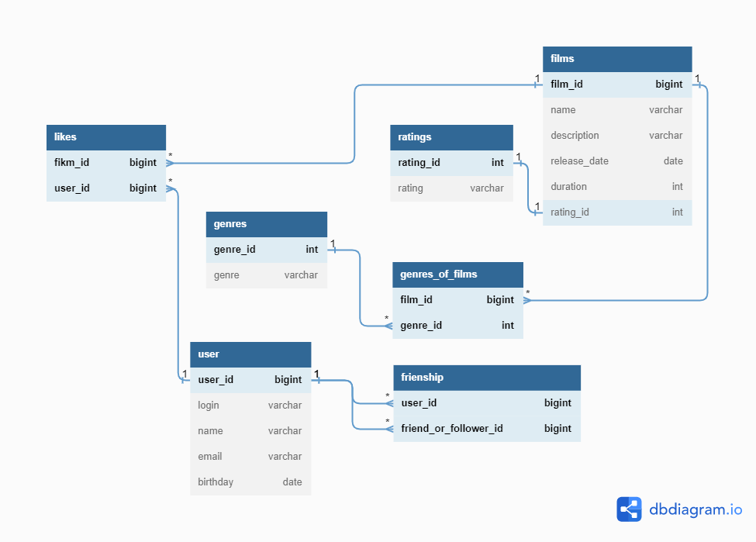The image size is (756, 542).
Task: Click the friendship table header
Action: click(486, 378)
